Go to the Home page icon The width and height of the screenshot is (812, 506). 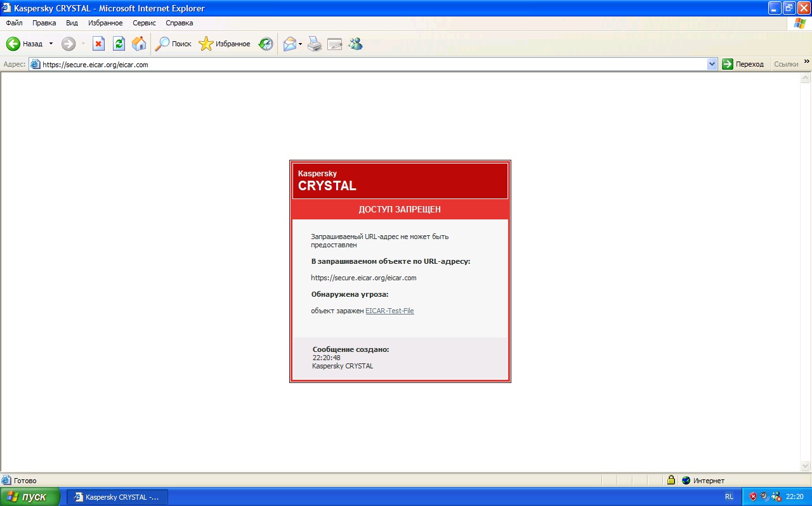click(139, 44)
